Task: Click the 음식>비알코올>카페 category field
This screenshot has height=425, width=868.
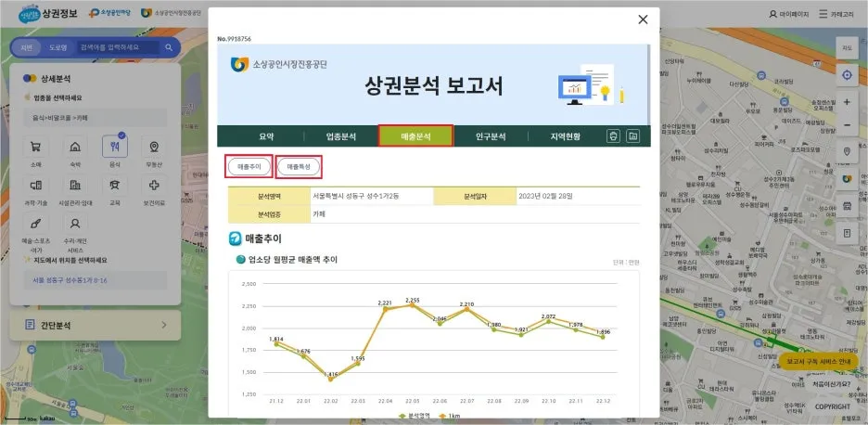Action: pyautogui.click(x=96, y=118)
